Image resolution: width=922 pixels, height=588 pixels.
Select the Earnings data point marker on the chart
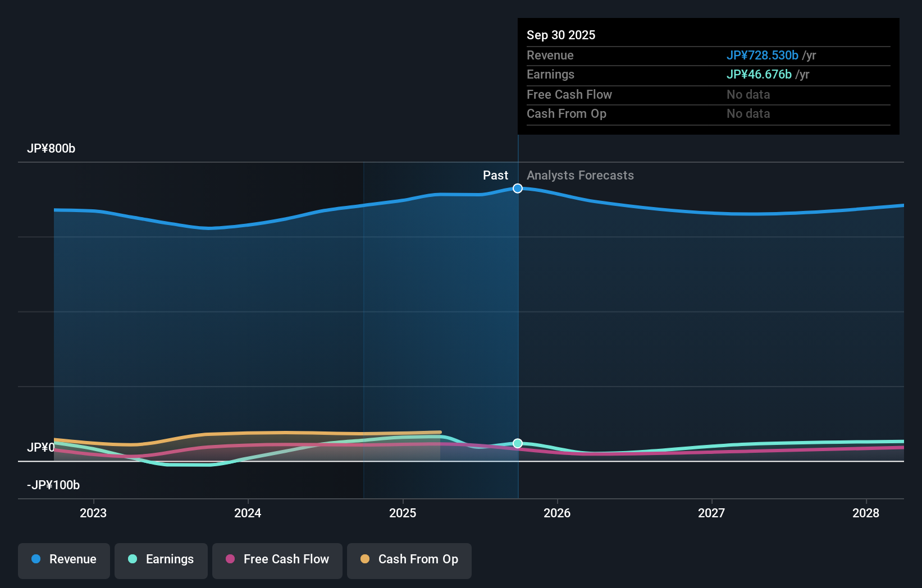[517, 443]
